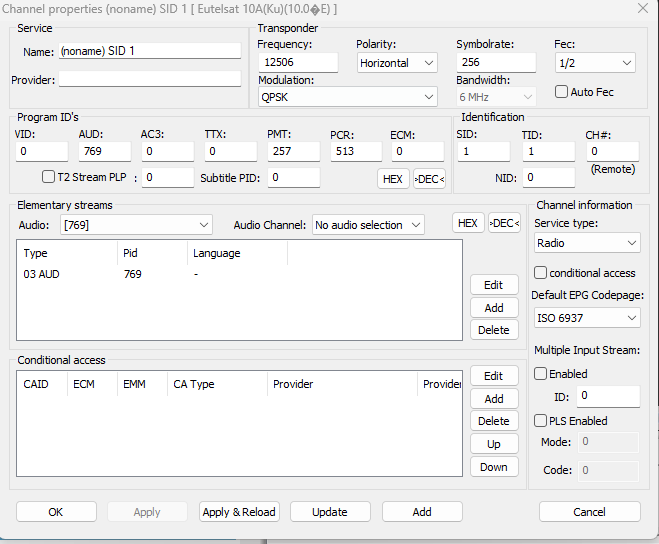Click the Multiple Input Stream ID field
Viewport: 659px width, 544px height.
tap(608, 396)
